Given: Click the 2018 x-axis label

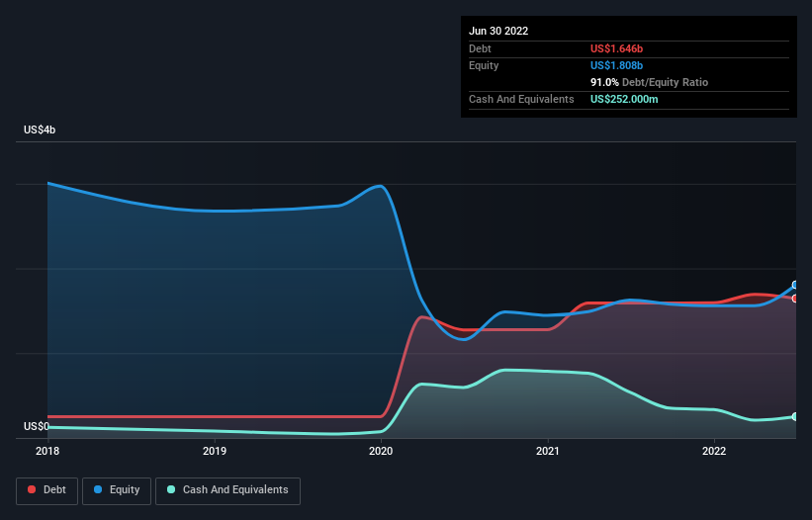Looking at the screenshot, I should pos(47,451).
